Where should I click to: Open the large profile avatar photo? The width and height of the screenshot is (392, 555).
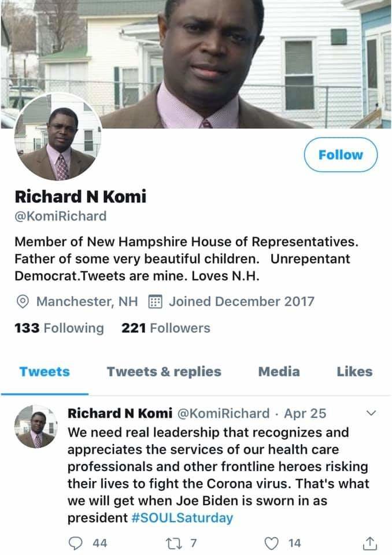58,138
